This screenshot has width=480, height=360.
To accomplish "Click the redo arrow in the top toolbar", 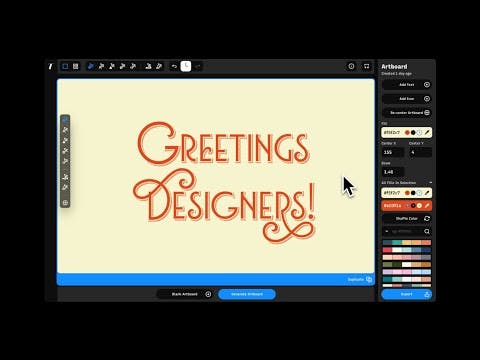I will [x=198, y=66].
